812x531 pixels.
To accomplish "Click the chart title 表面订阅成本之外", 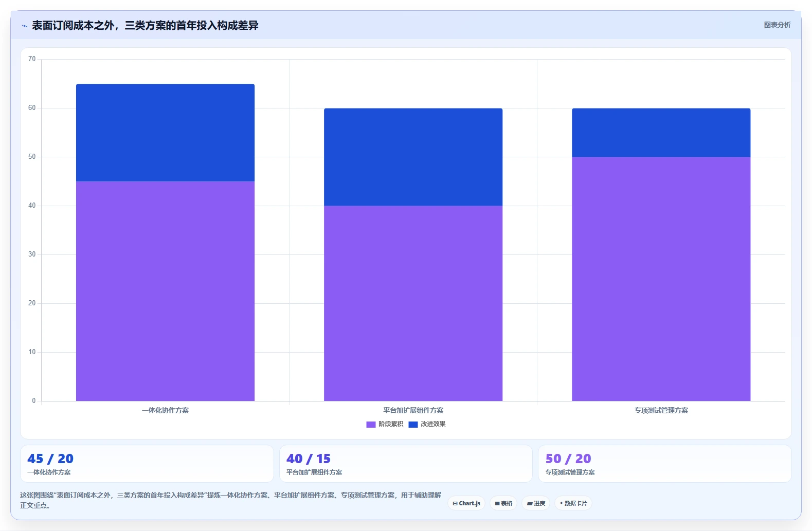I will click(x=145, y=25).
